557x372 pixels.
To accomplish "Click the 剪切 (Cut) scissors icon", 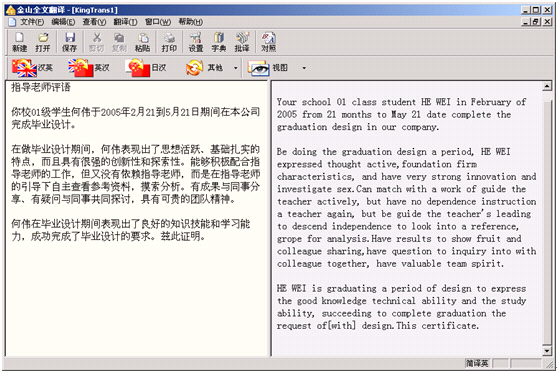I will tap(97, 42).
